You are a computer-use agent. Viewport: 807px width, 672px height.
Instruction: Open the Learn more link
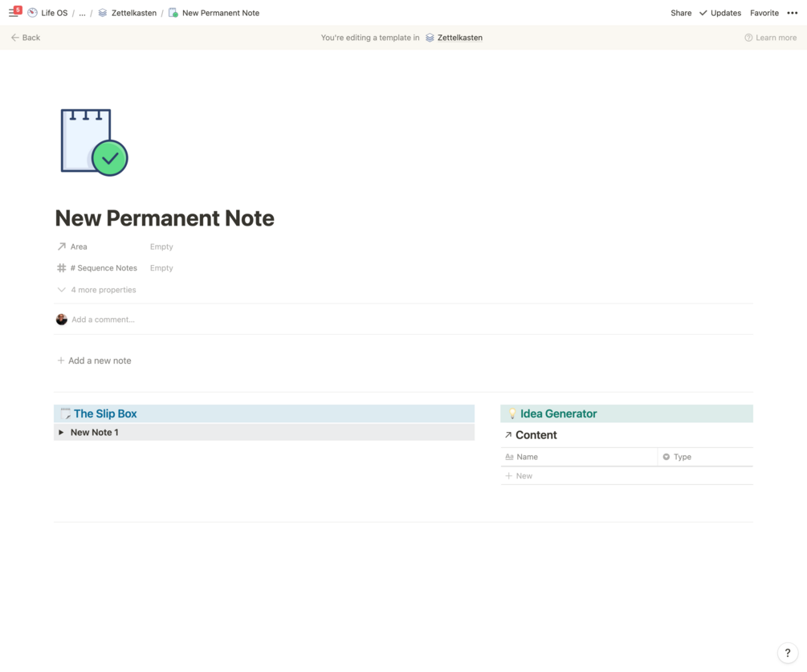tap(776, 38)
